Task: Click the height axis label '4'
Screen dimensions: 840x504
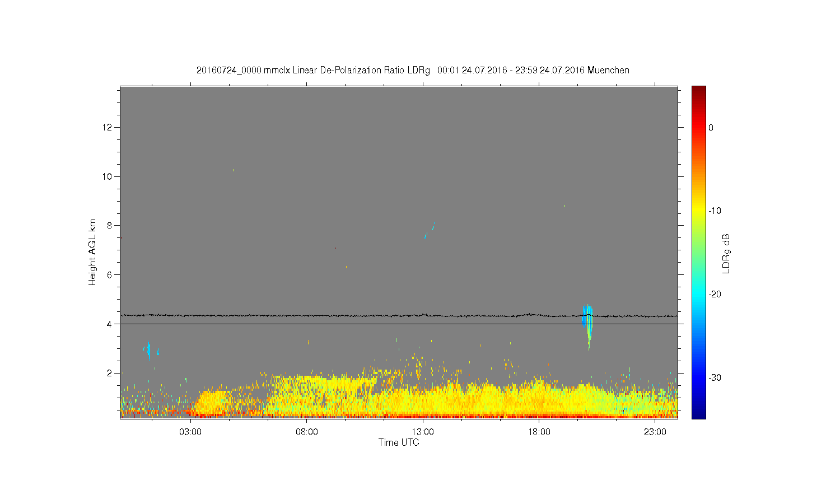Action: 110,324
